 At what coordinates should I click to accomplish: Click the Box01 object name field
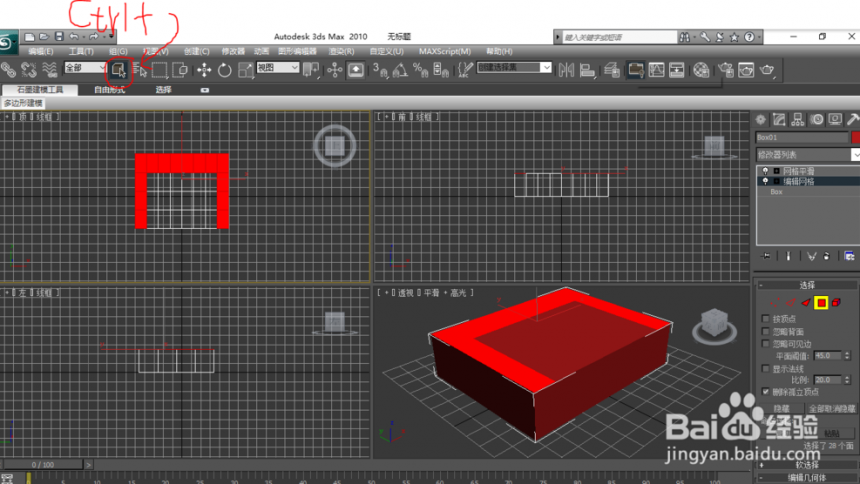pos(802,137)
